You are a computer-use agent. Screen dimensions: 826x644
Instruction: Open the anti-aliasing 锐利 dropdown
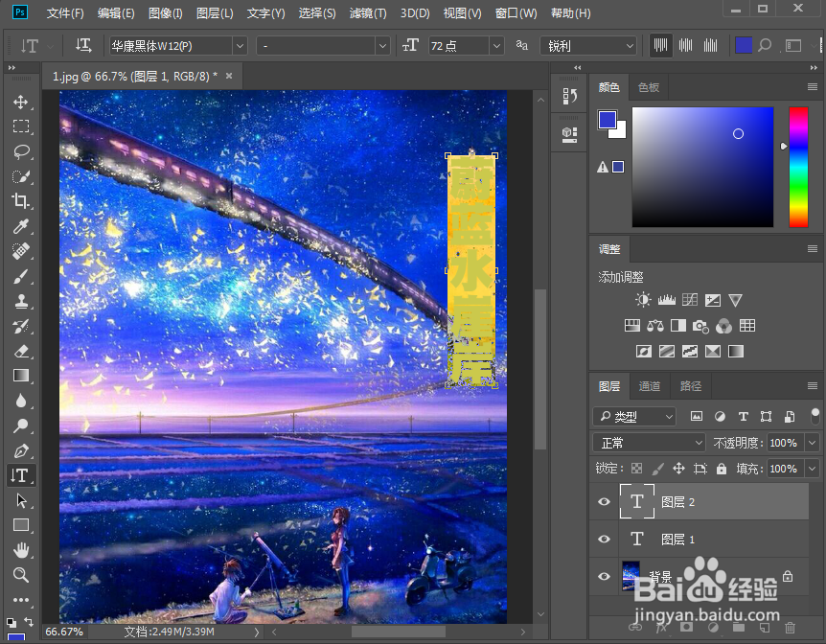pyautogui.click(x=588, y=46)
